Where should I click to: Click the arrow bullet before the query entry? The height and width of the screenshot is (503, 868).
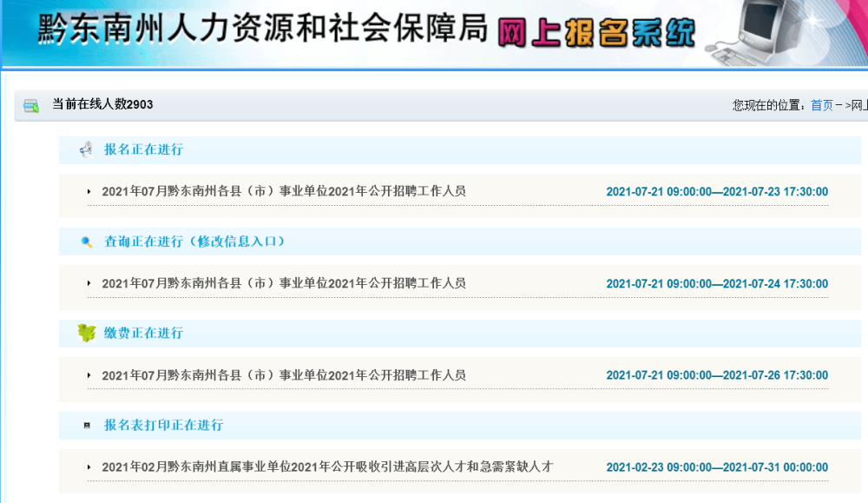point(89,283)
